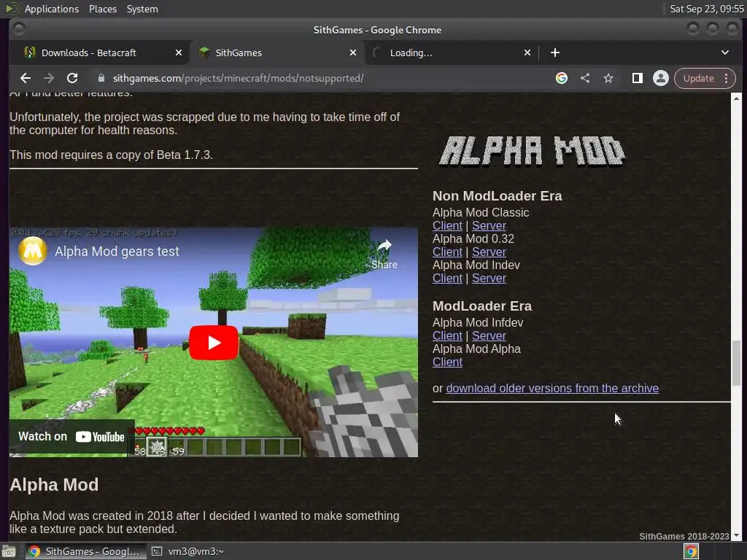
Task: Open the video's channel avatar
Action: tap(32, 251)
